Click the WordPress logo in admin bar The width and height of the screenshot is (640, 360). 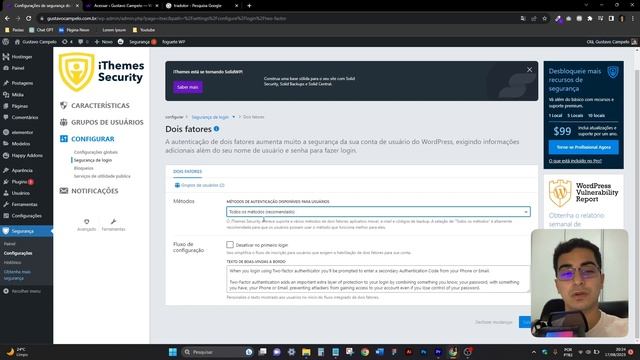(6, 42)
